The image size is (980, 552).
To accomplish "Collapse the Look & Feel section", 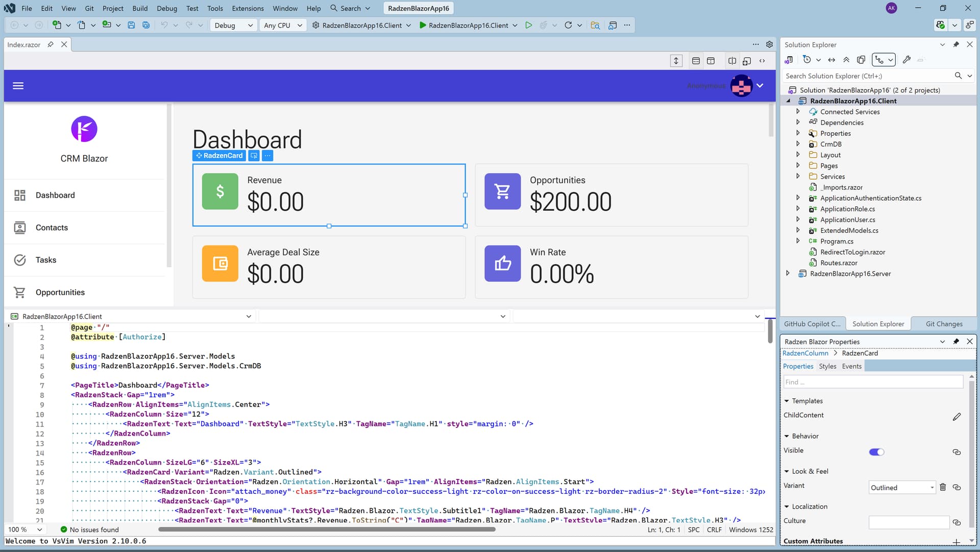I will (787, 471).
